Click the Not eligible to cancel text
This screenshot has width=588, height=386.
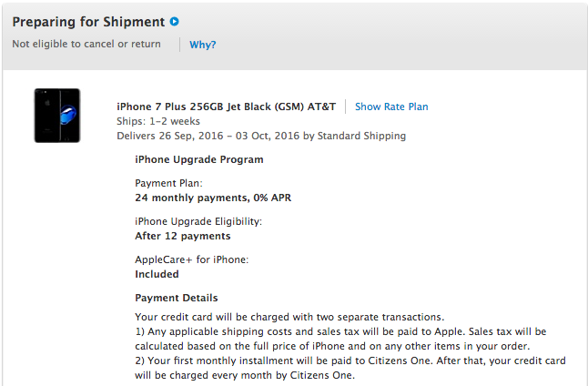86,44
